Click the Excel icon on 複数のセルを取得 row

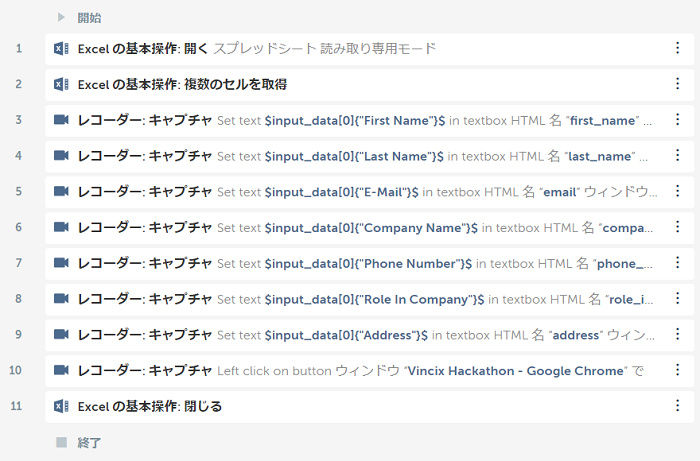[61, 84]
